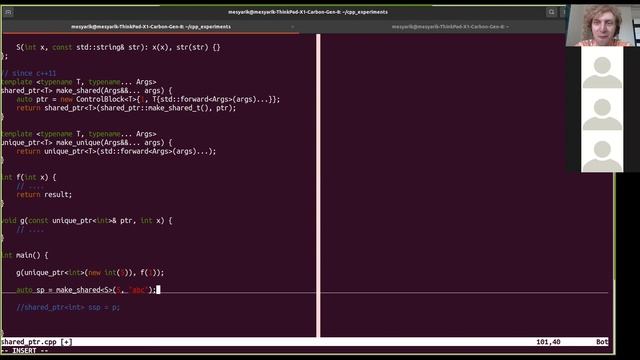Screen dimensions: 640x360
Task: Switch to the first terminal tab titled ~/cpp_experiments
Action: click(x=151, y=27)
